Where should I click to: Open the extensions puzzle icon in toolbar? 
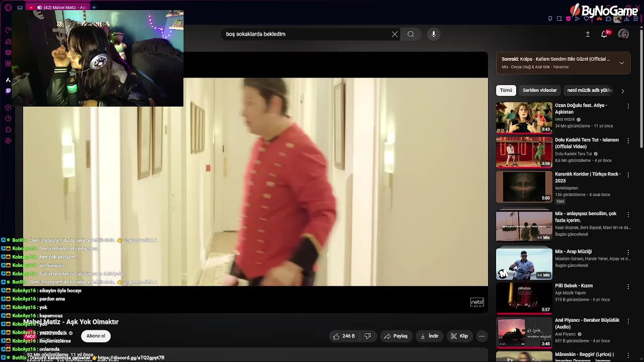tap(609, 19)
